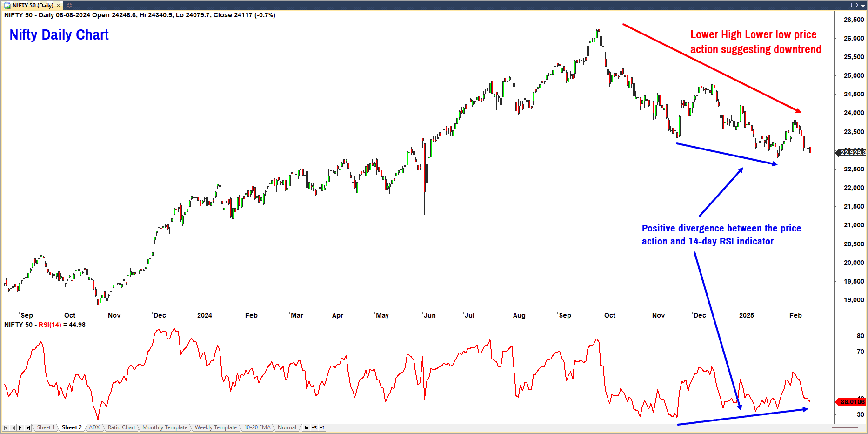Screen dimensions: 868x434
Task: Select the Sheet 1 tab
Action: coord(46,427)
